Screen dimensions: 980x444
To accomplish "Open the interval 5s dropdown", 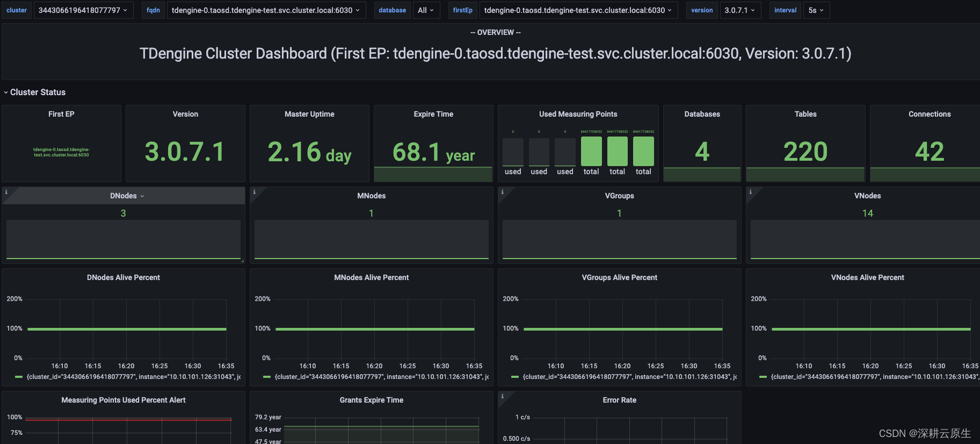I will (816, 10).
